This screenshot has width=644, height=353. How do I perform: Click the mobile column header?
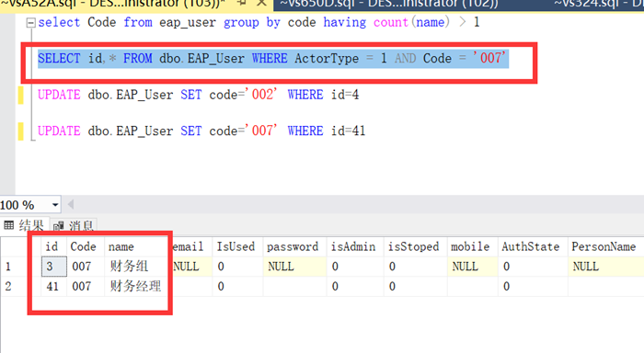472,246
